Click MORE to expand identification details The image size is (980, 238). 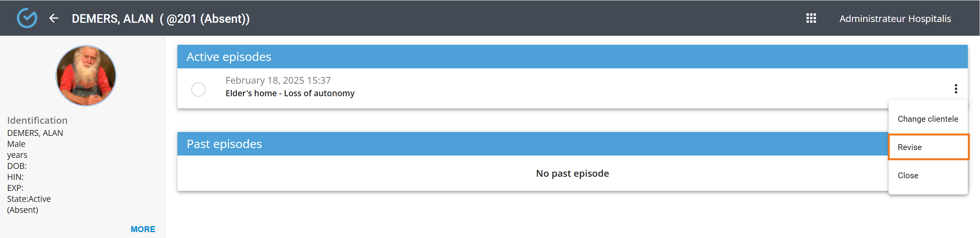[x=143, y=229]
